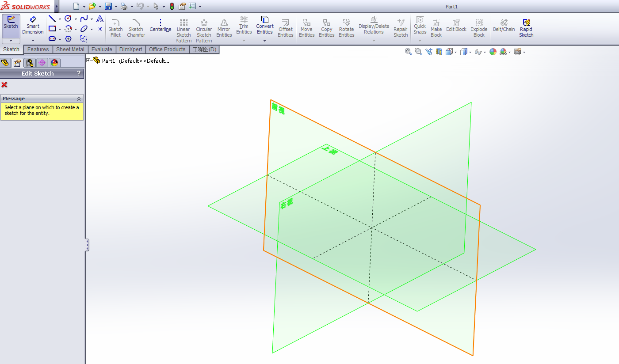The width and height of the screenshot is (619, 364).
Task: Click the Open file icon
Action: [x=92, y=6]
